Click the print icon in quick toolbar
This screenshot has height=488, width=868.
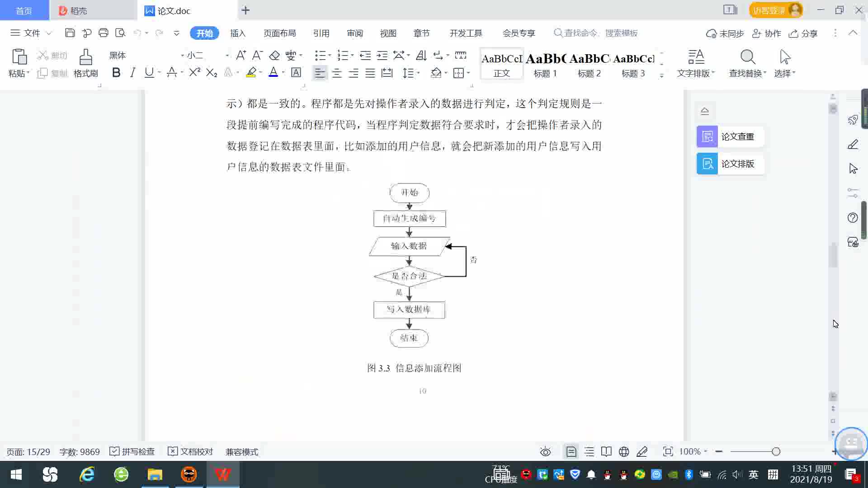[104, 33]
